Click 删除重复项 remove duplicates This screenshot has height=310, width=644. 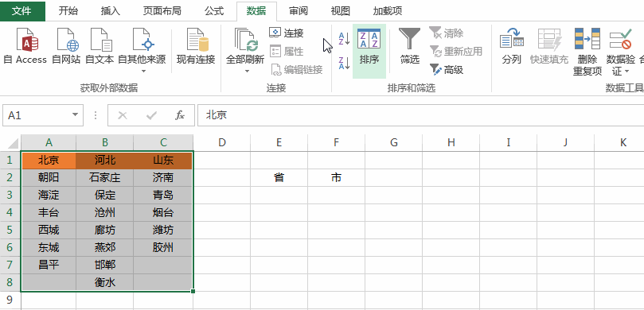(x=587, y=52)
